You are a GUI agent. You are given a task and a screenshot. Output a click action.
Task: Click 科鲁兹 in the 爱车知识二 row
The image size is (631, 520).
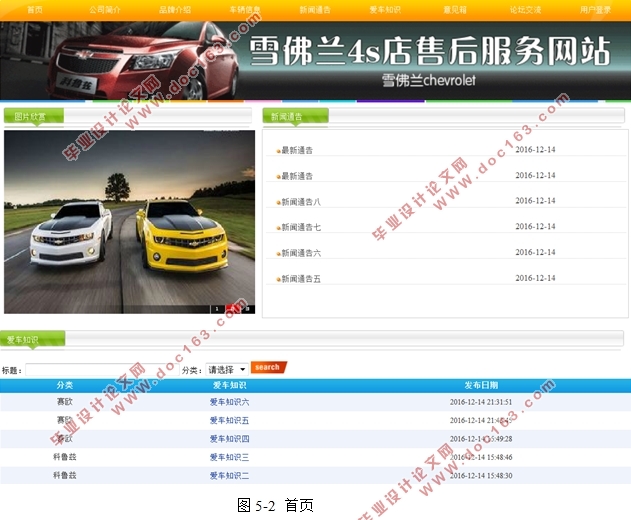tap(65, 476)
